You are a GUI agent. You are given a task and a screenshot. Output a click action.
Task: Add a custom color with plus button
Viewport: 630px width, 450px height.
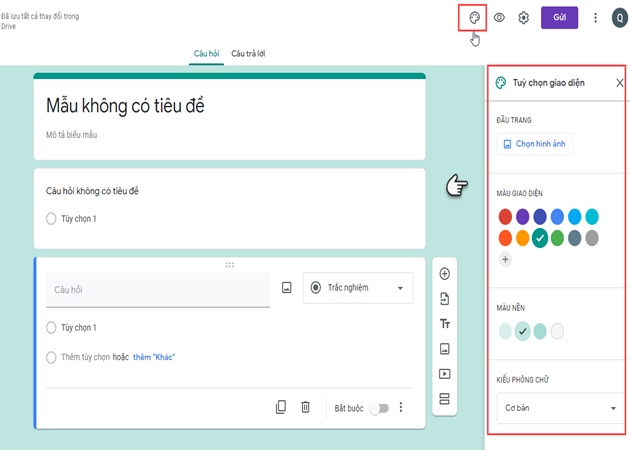[x=505, y=260]
